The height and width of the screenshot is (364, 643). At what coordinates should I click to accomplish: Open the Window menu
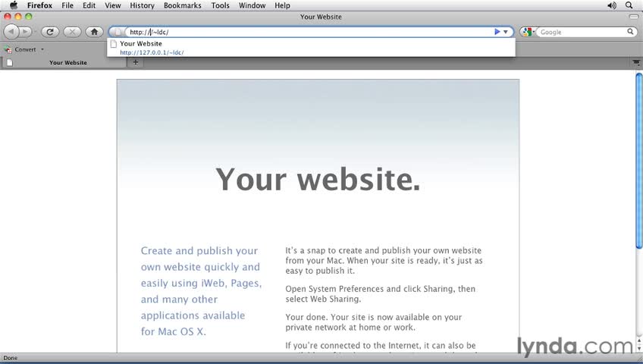click(x=252, y=5)
